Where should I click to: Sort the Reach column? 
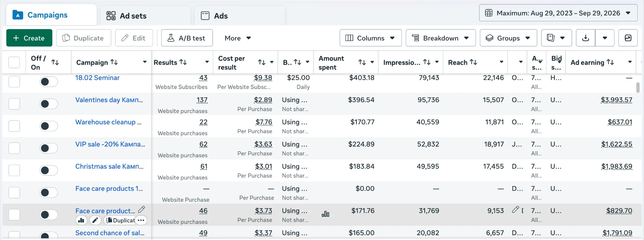tap(473, 62)
